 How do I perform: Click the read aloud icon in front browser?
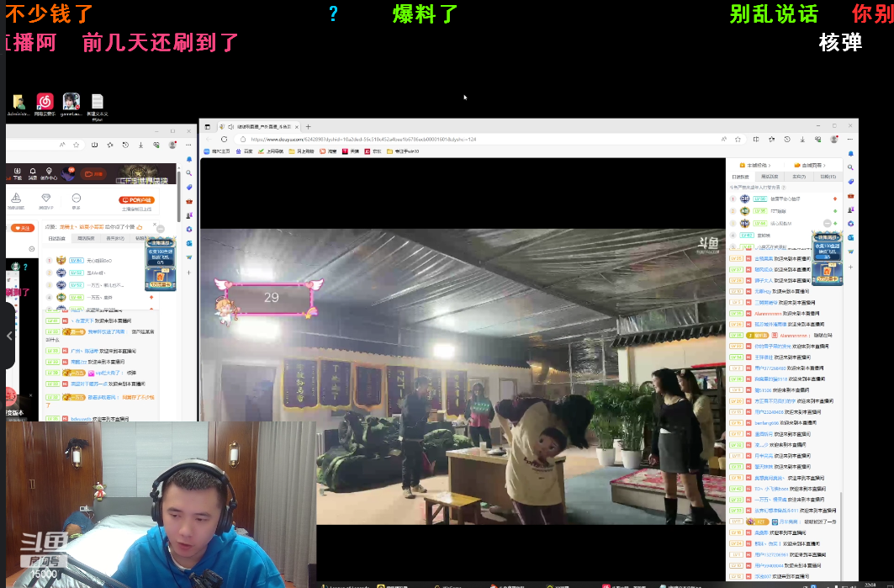[724, 139]
